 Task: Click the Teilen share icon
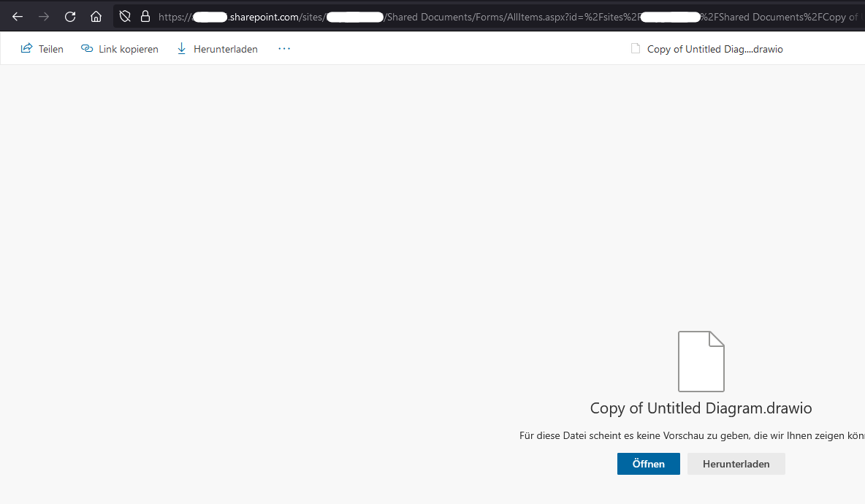point(26,48)
